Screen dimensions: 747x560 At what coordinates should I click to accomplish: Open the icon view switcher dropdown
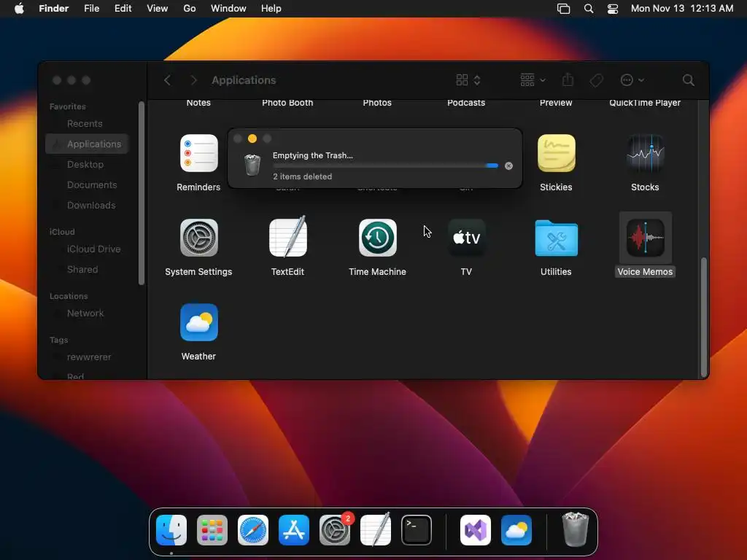click(468, 80)
